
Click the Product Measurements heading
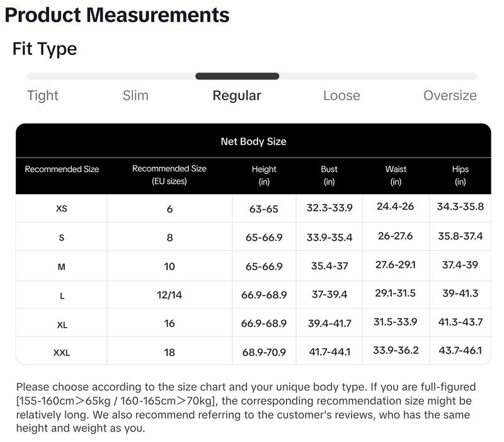tap(117, 15)
